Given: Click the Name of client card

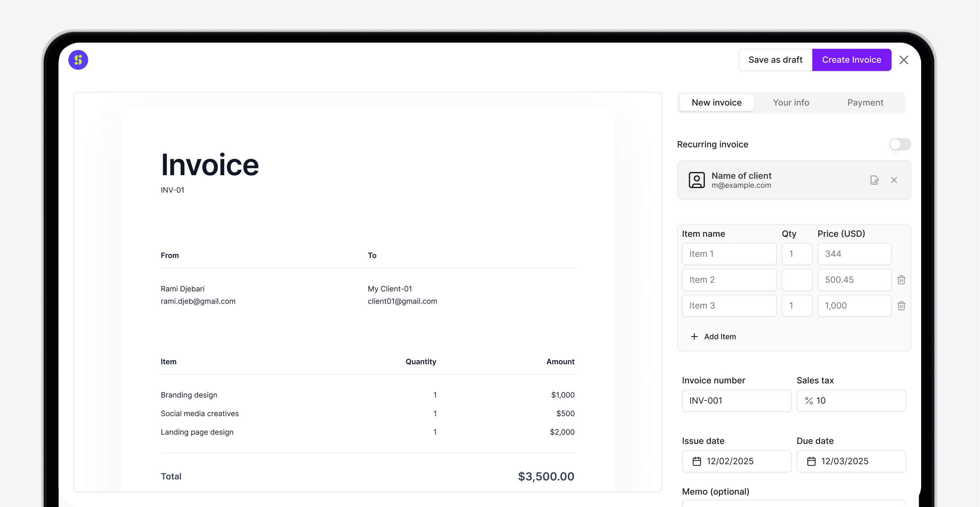Looking at the screenshot, I should pyautogui.click(x=794, y=180).
